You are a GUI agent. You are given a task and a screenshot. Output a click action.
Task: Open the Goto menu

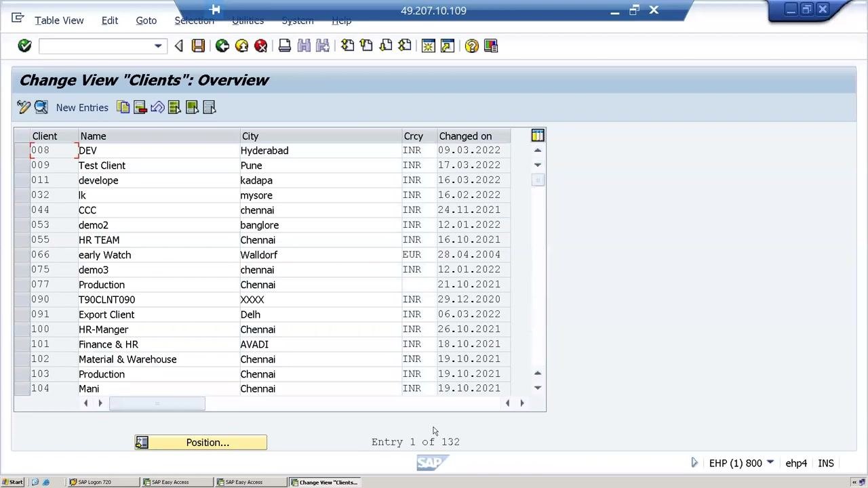[x=146, y=20]
